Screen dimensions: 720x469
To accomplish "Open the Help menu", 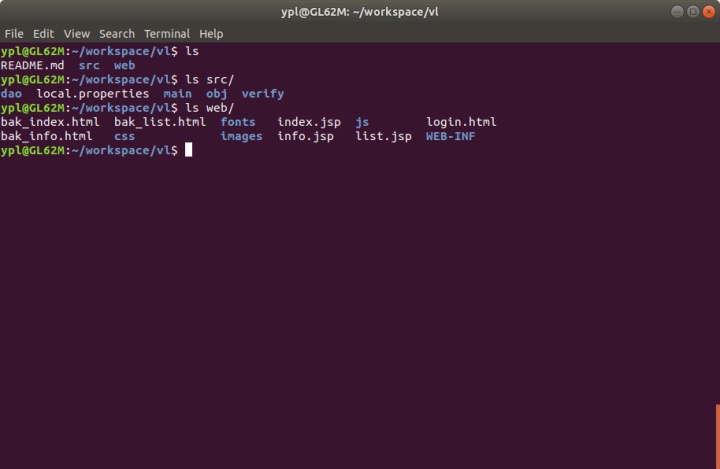I will point(211,34).
